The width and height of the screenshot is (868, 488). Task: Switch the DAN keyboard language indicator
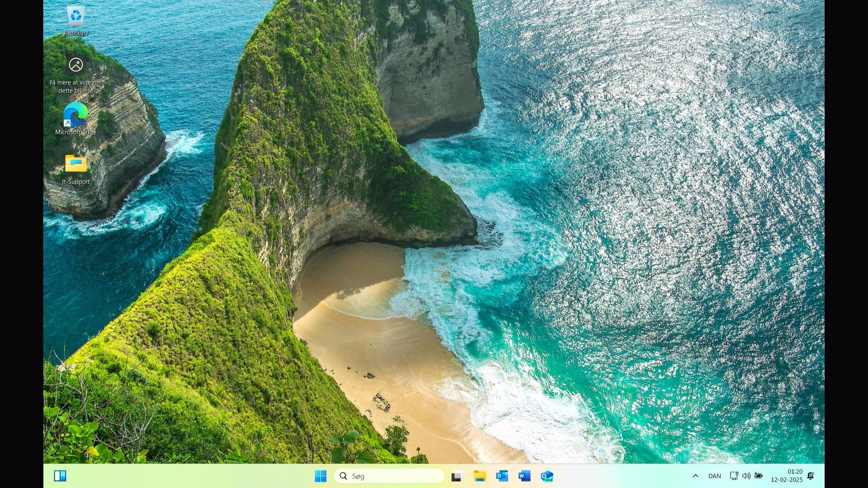(715, 476)
